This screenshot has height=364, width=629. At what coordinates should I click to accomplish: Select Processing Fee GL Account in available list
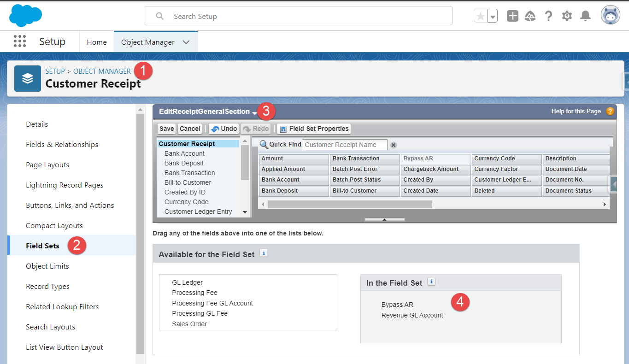(x=212, y=303)
